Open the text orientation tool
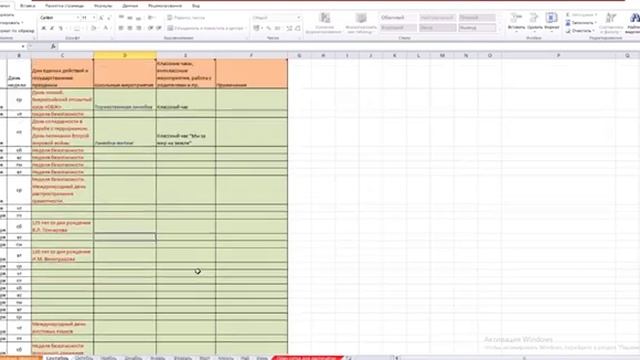This screenshot has width=640, height=360. [x=151, y=18]
